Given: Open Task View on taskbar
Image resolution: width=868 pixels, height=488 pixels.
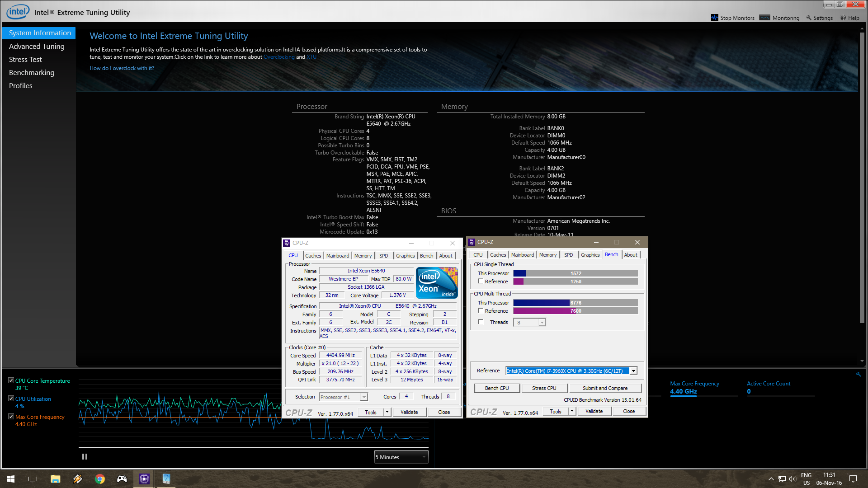Looking at the screenshot, I should click(33, 479).
